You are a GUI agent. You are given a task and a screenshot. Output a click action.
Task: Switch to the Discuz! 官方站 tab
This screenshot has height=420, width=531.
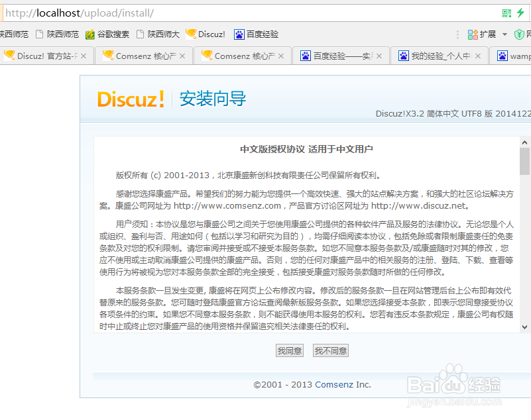tap(40, 56)
